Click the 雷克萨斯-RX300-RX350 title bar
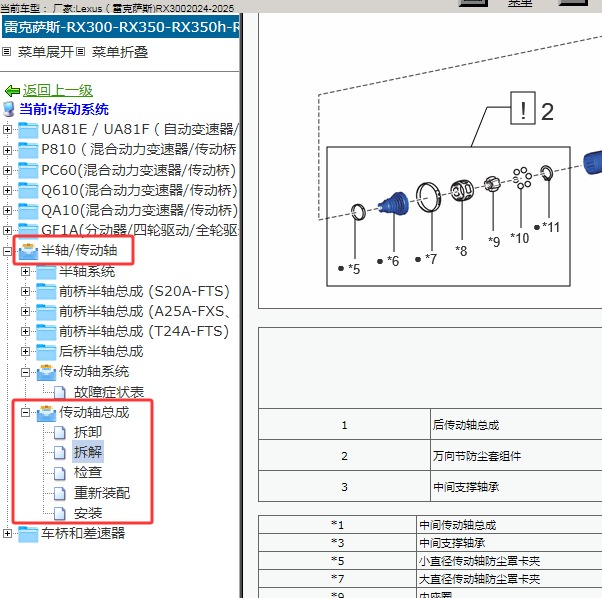The width and height of the screenshot is (602, 598). (x=121, y=27)
